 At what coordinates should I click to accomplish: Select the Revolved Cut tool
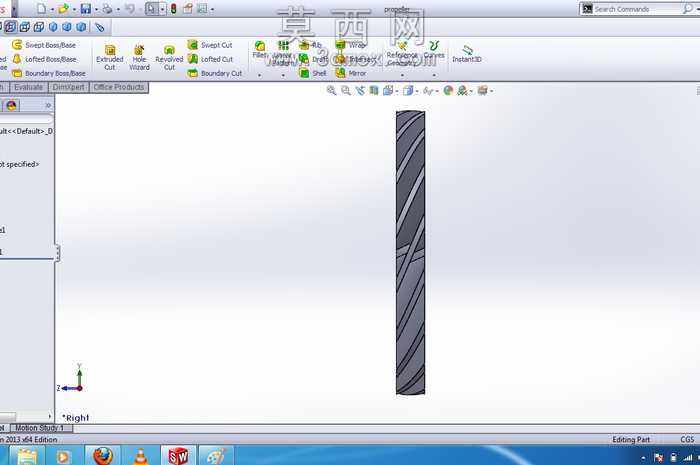[169, 57]
